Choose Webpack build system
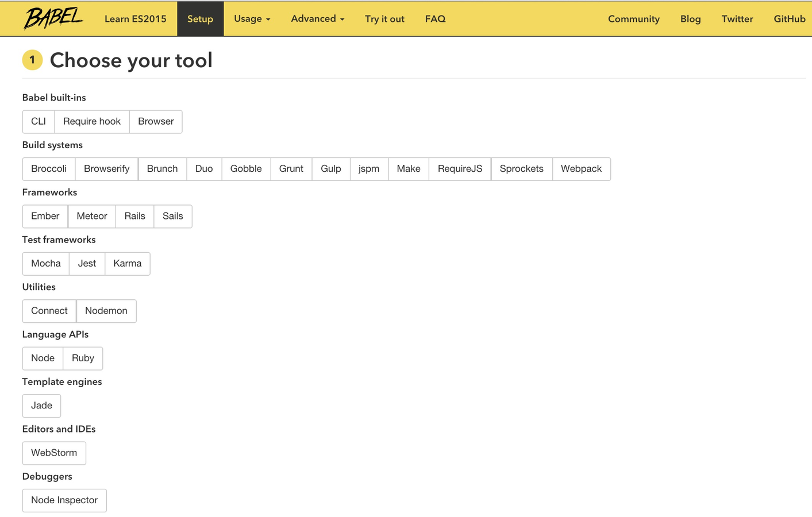The image size is (812, 517). tap(582, 169)
